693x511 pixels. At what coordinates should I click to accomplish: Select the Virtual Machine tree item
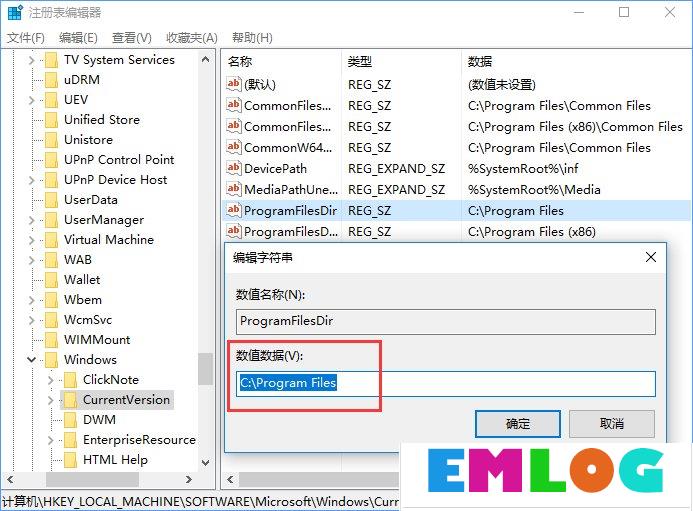pyautogui.click(x=109, y=240)
